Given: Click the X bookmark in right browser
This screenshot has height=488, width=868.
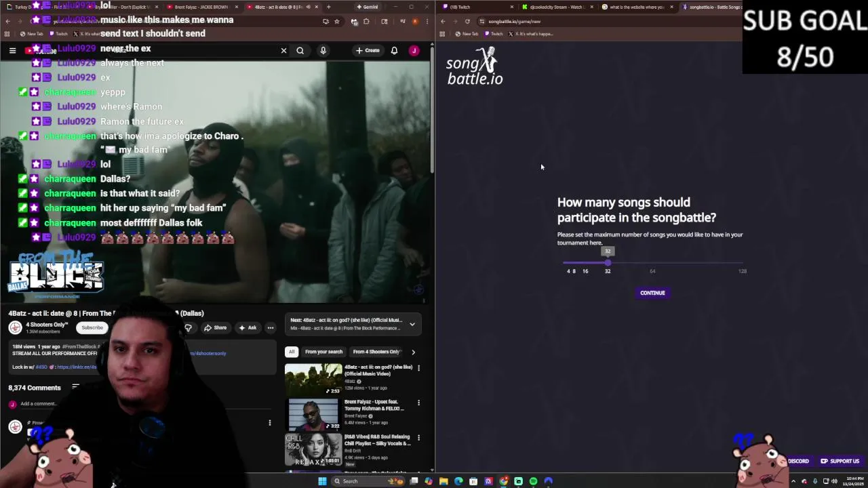Looking at the screenshot, I should pyautogui.click(x=530, y=34).
